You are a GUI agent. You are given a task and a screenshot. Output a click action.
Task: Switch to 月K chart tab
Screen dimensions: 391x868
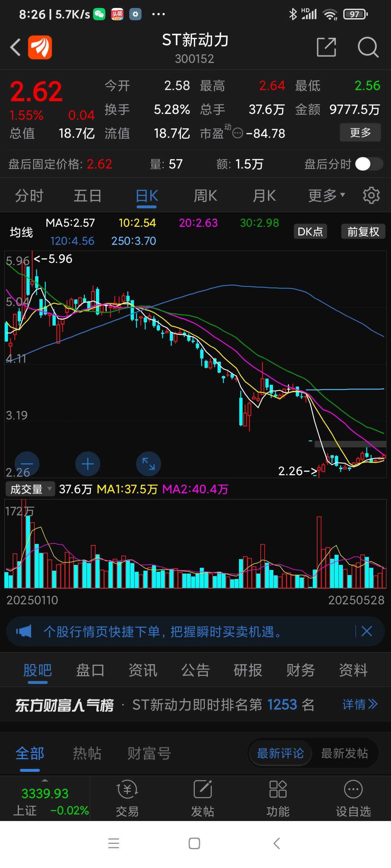[x=264, y=196]
